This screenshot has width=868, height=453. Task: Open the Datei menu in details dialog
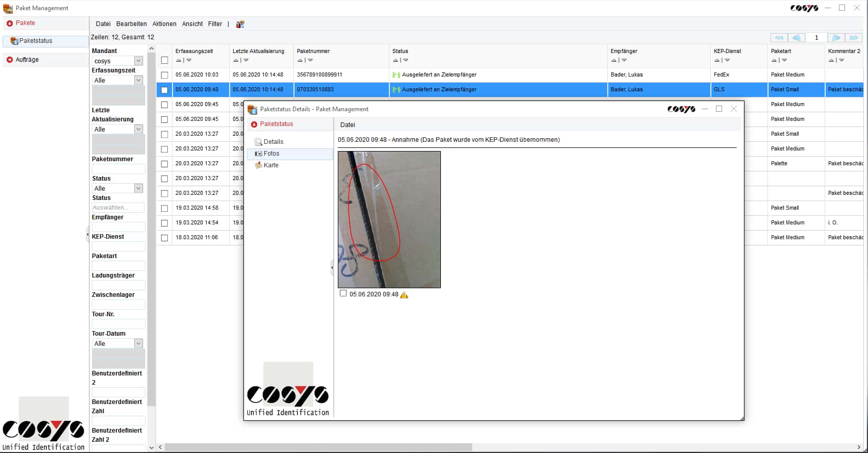pos(348,125)
